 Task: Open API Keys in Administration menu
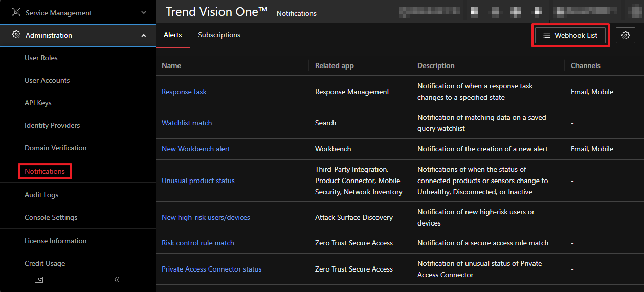38,103
